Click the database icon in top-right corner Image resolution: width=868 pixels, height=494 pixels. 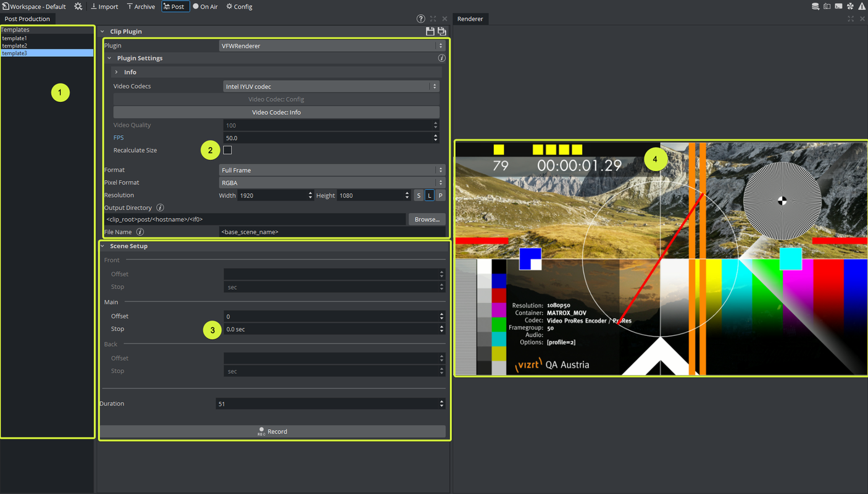pos(815,6)
